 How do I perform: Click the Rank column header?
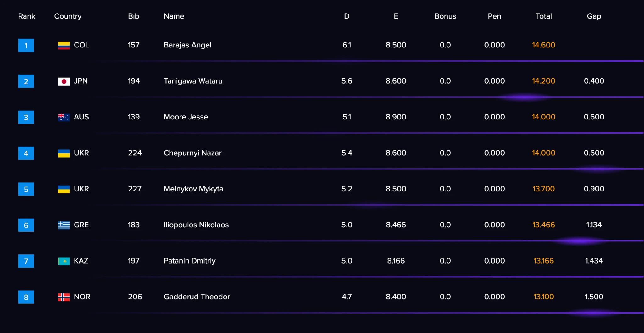tap(27, 16)
